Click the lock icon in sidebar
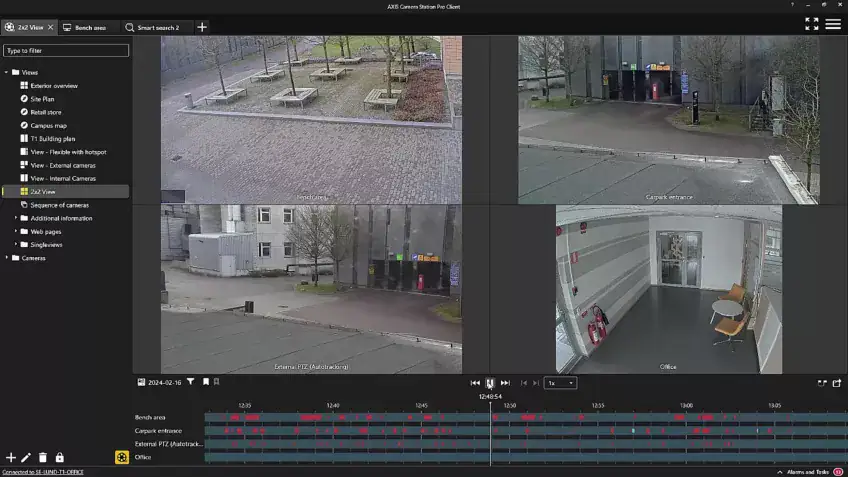The width and height of the screenshot is (848, 477). (59, 457)
